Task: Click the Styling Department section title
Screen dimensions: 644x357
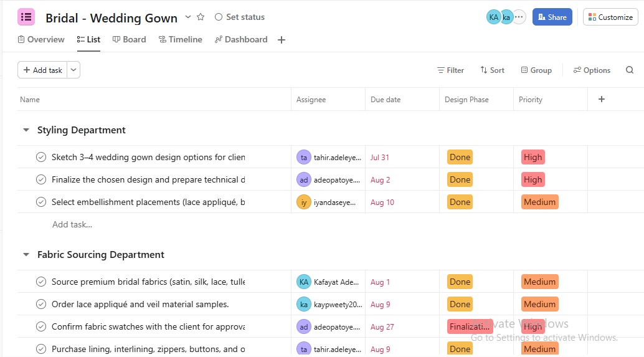Action: (82, 130)
